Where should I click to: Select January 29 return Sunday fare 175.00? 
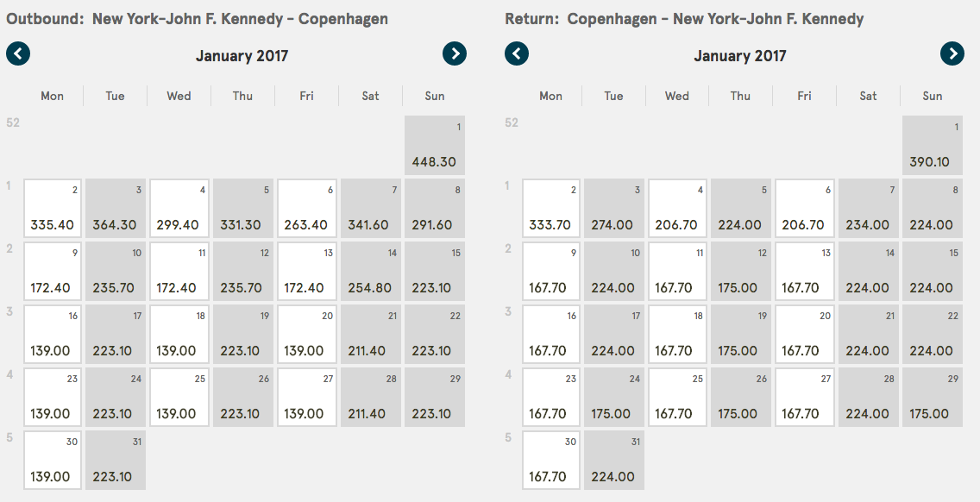coord(933,397)
